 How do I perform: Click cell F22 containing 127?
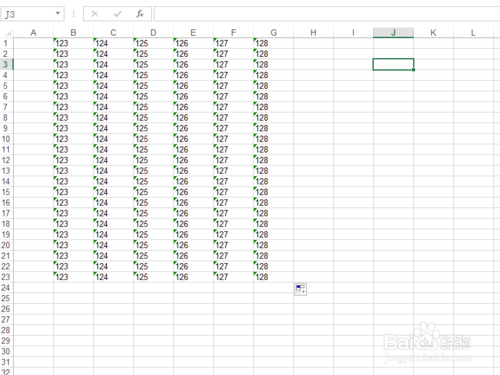tap(233, 267)
